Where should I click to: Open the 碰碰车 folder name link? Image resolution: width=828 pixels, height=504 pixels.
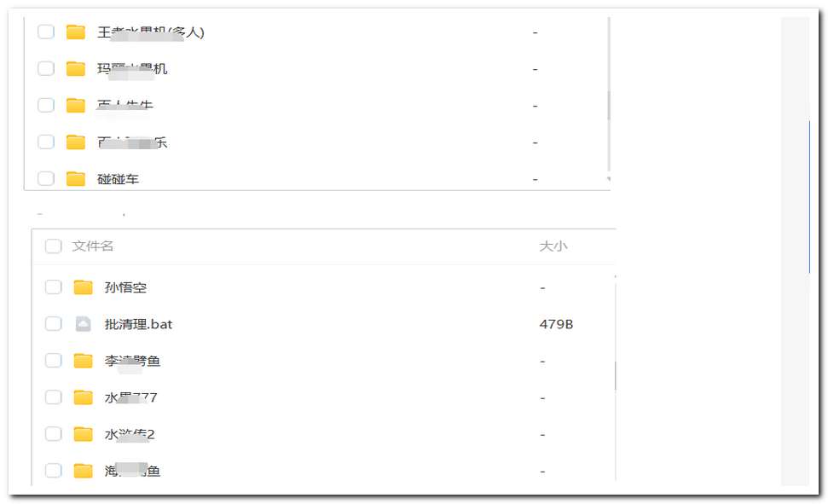(x=119, y=178)
